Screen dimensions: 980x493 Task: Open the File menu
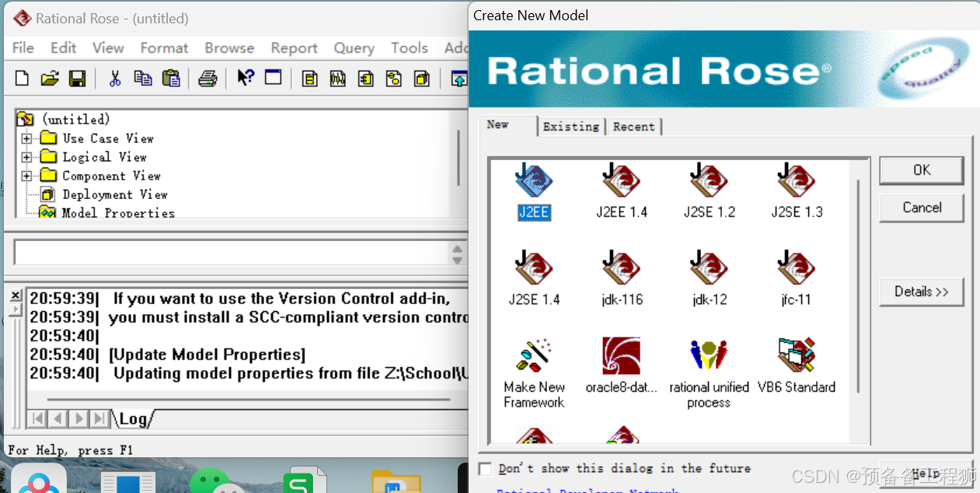coord(23,47)
